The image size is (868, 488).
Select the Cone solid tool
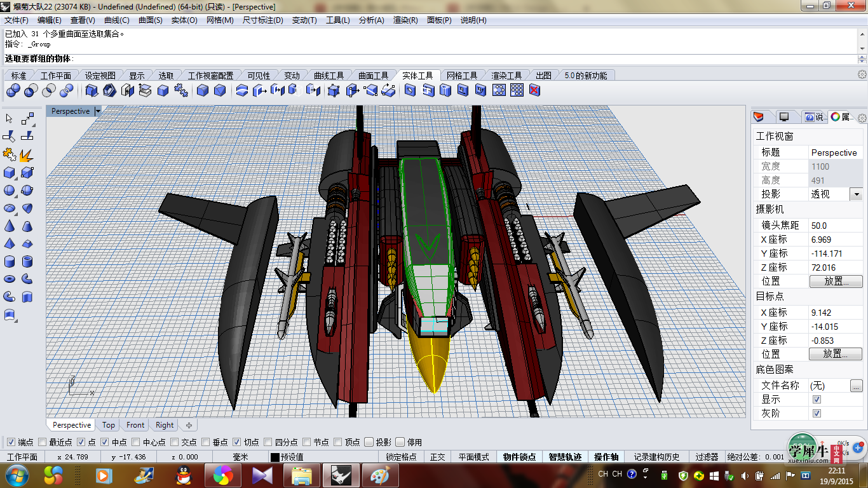(9, 226)
